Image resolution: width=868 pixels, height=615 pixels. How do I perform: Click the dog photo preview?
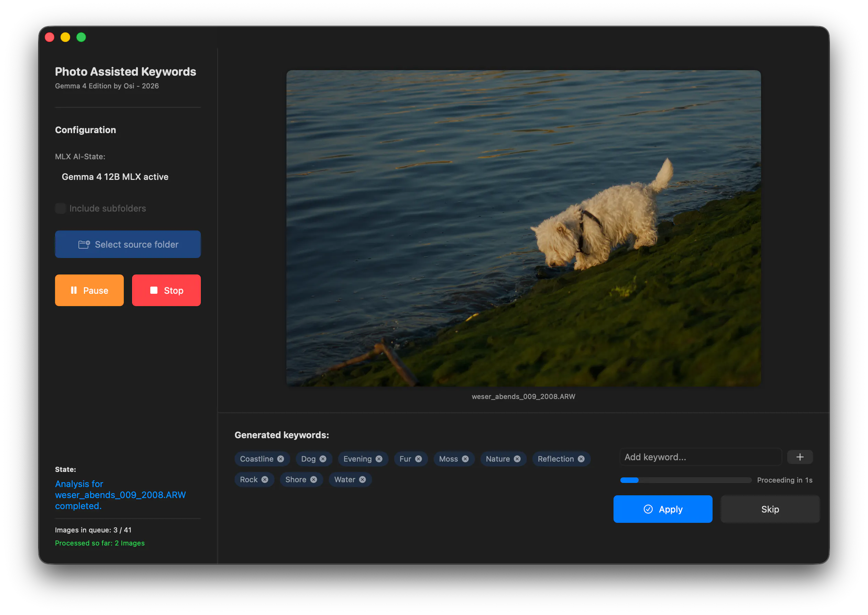point(523,228)
